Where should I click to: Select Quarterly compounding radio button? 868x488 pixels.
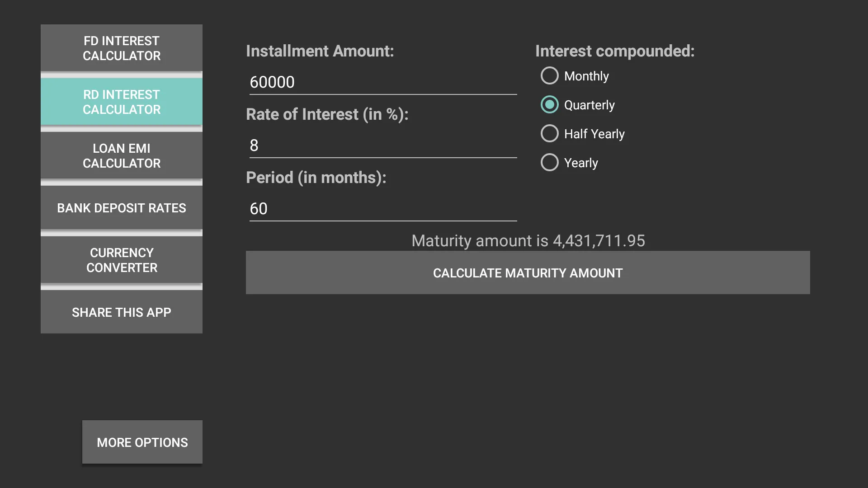pos(578,105)
